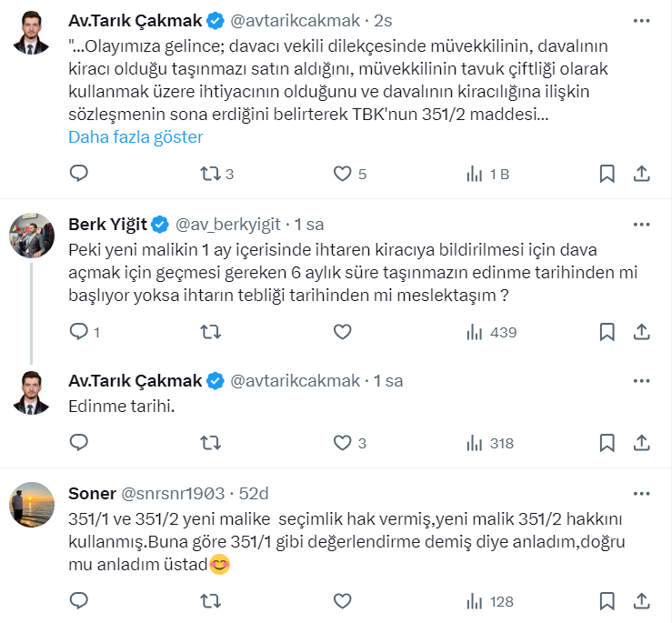
Task: Click Soner's profile avatar
Action: (31, 505)
